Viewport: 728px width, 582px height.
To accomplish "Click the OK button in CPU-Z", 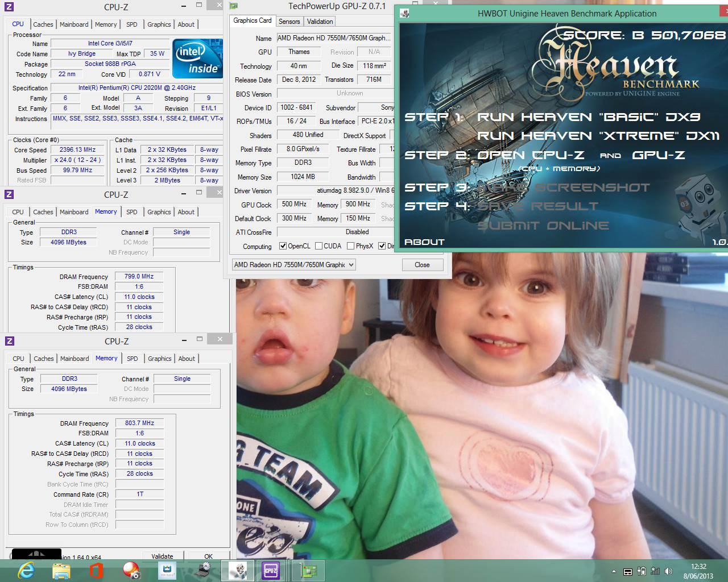I will click(x=208, y=556).
